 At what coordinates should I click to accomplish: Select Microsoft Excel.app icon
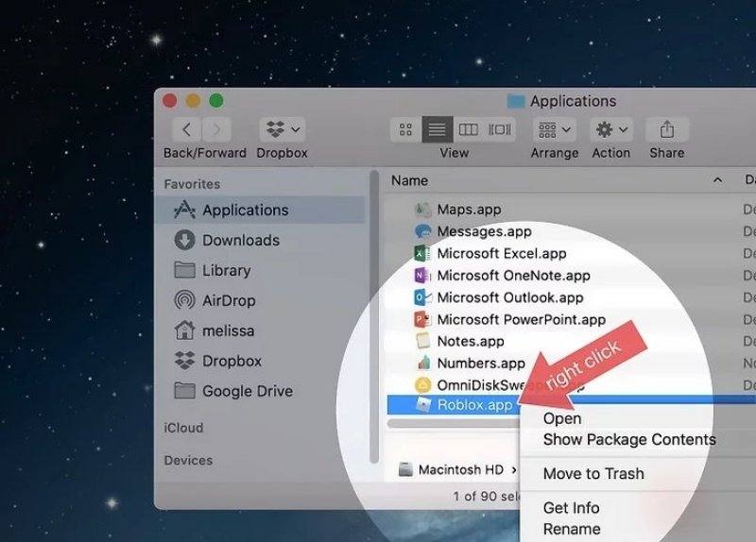[x=422, y=253]
